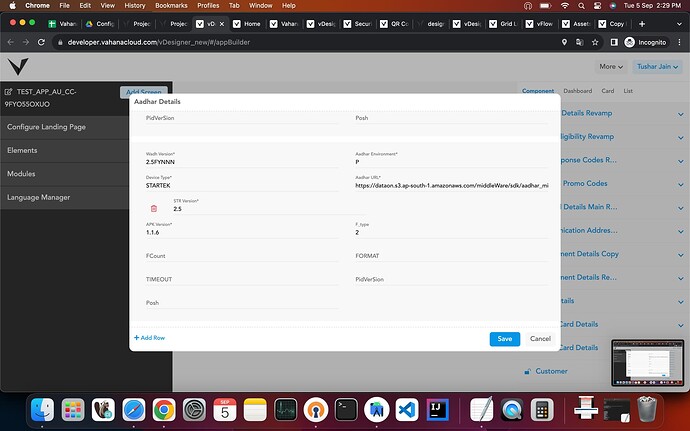Toggle Chrome side panel icon
690x431 pixels.
(614, 42)
